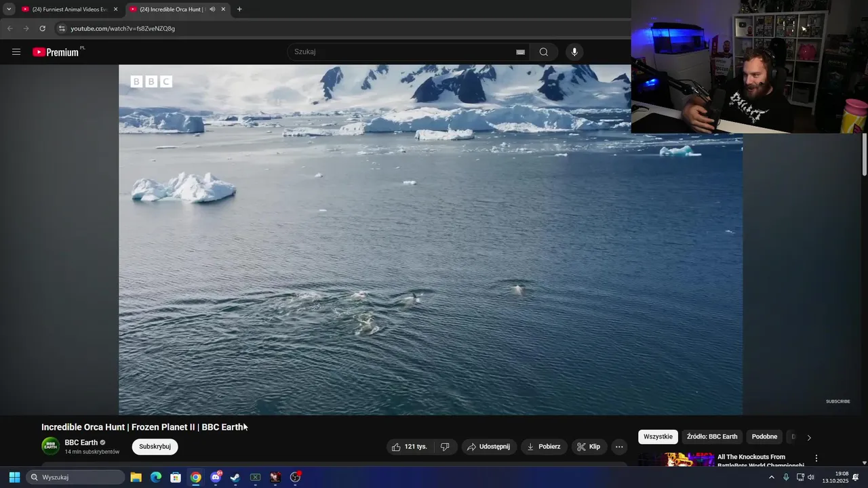The image size is (868, 488).
Task: Click the page vertical scrollbar thumb
Action: [865, 155]
